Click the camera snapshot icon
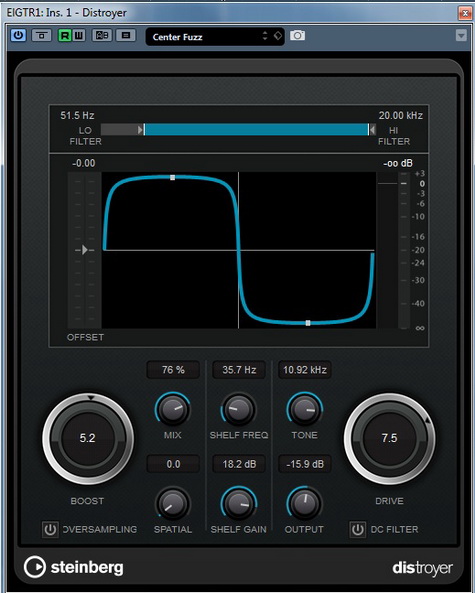Viewport: 475px width, 593px height. coord(297,36)
